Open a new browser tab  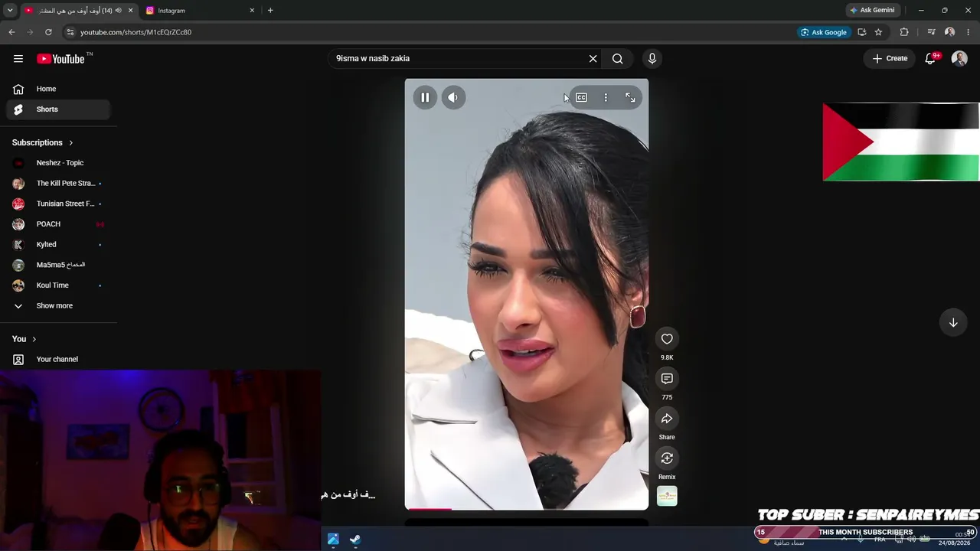click(x=270, y=11)
